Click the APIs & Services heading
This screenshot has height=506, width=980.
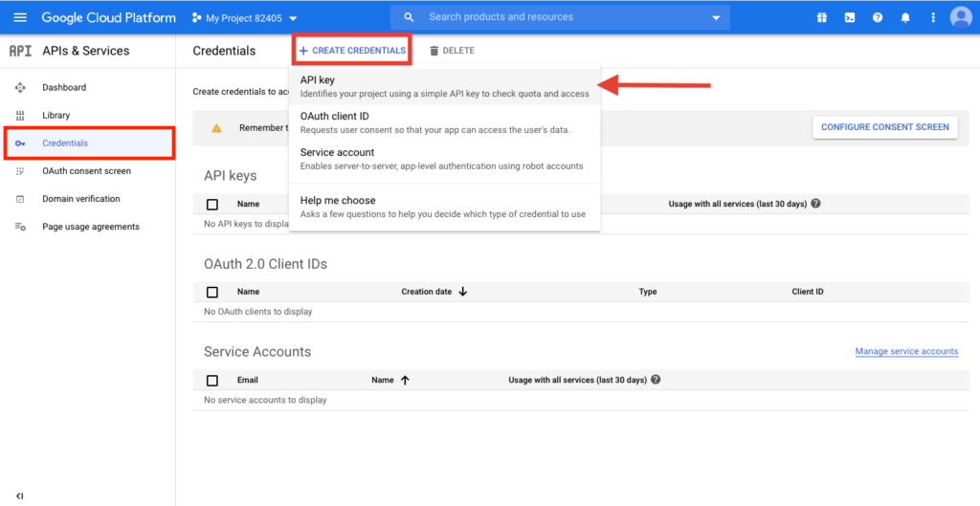[86, 52]
